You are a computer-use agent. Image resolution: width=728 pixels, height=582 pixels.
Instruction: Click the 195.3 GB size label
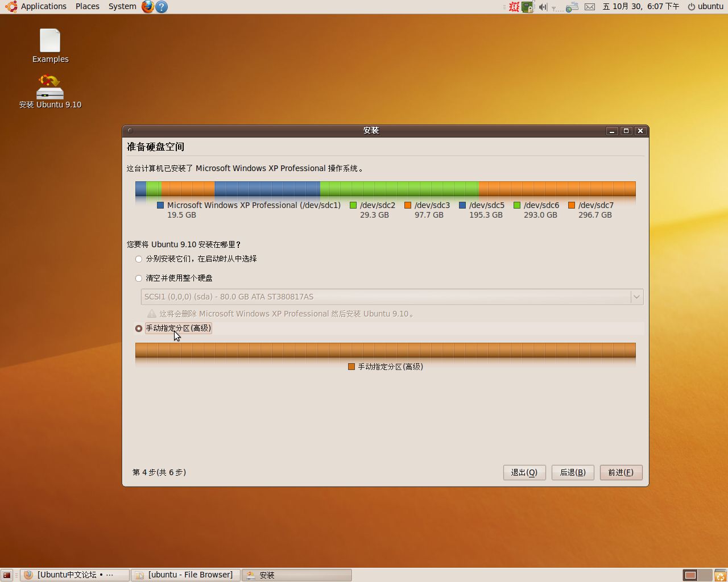(x=486, y=215)
